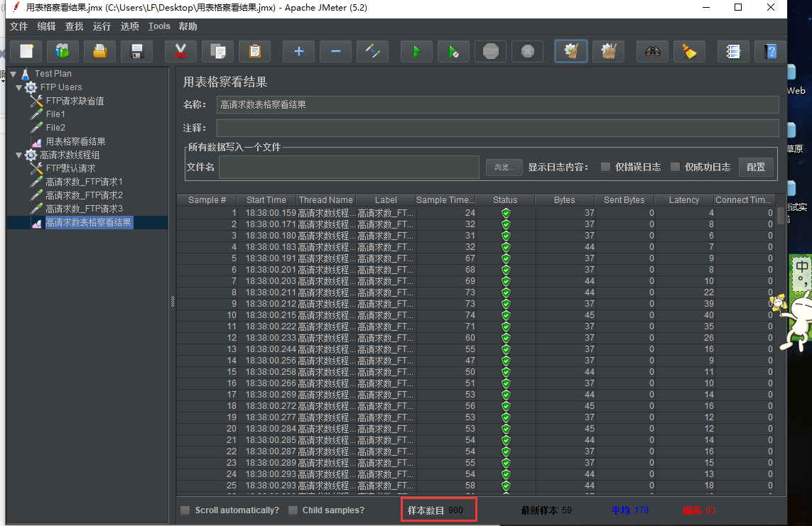Click the Stop test icon
This screenshot has width=812, height=526.
tap(490, 51)
